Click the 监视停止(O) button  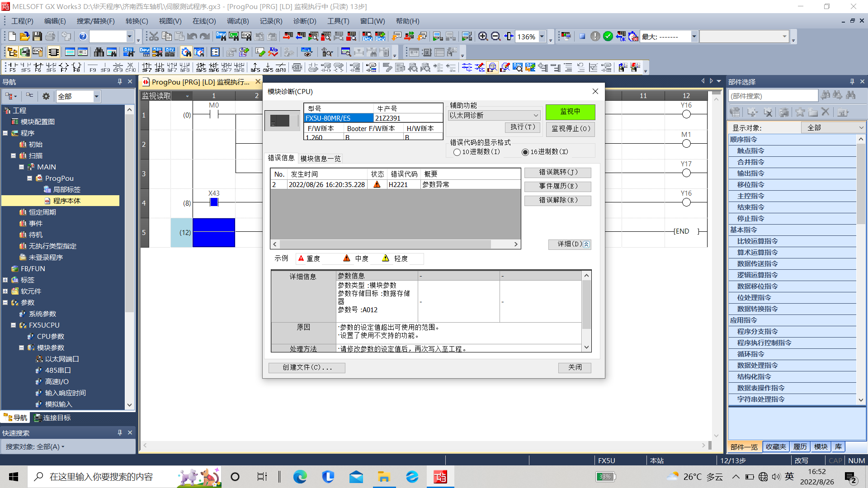point(571,129)
